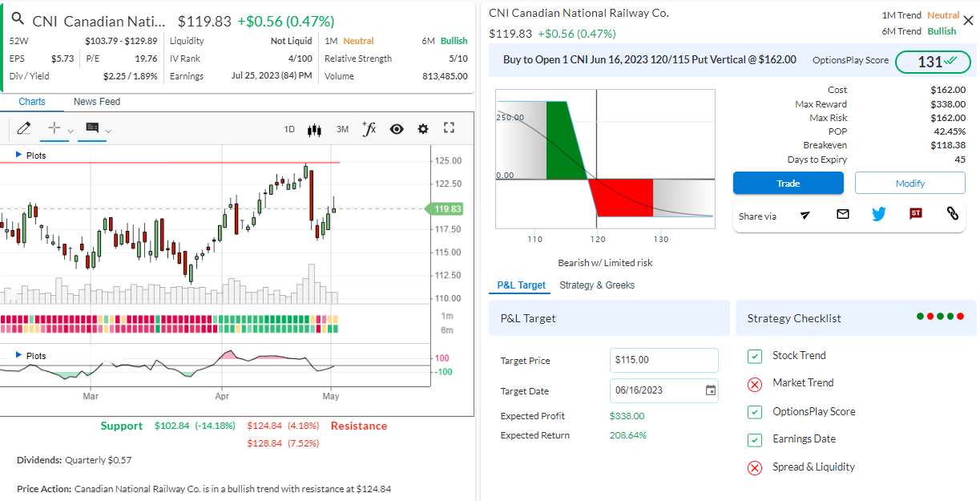Image resolution: width=980 pixels, height=501 pixels.
Task: Open the candlestick chart type selector
Action: pos(314,129)
